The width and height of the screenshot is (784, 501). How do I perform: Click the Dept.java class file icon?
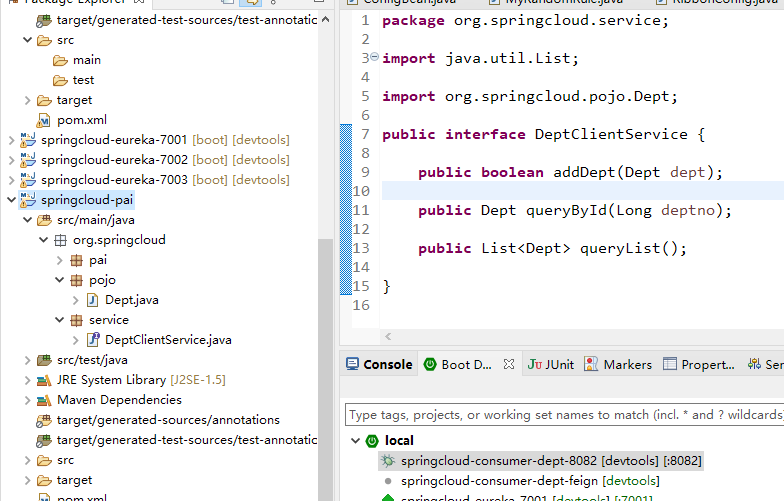coord(92,300)
